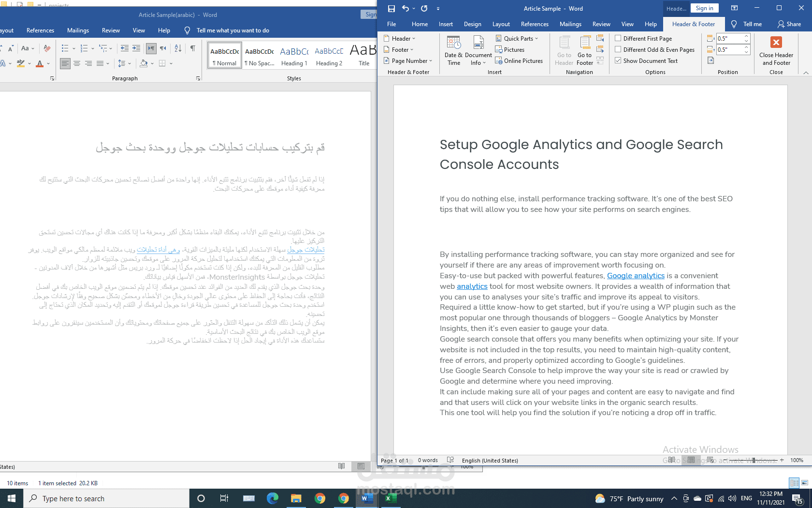Close Header and Footer view
This screenshot has height=508, width=812.
click(776, 50)
